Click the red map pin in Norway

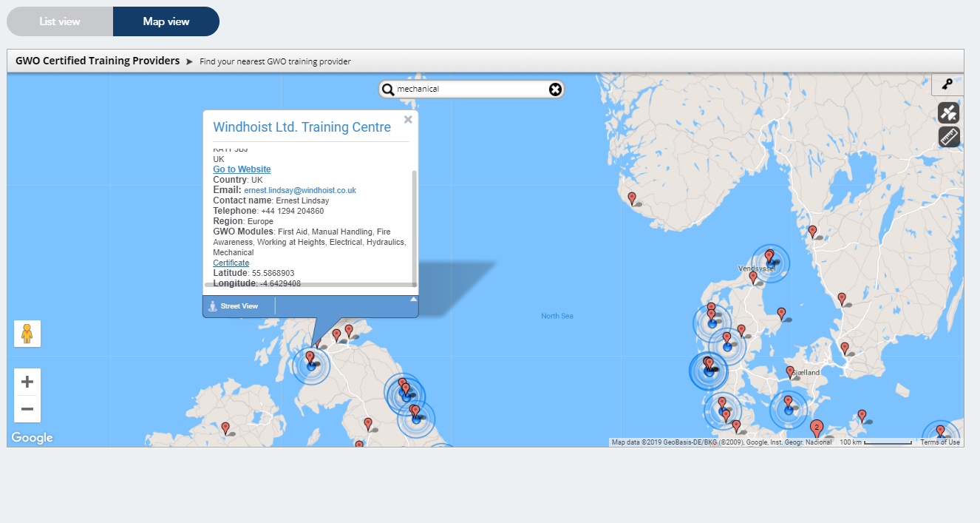pyautogui.click(x=632, y=198)
